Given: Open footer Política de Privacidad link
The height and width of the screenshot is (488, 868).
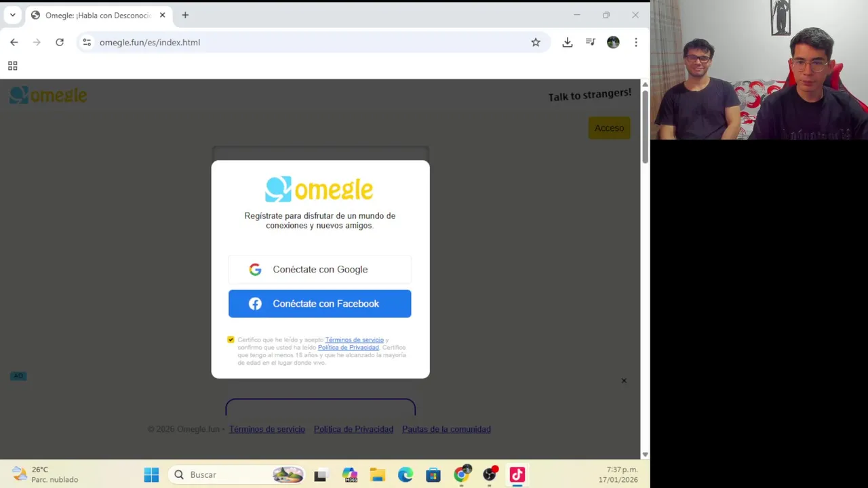Looking at the screenshot, I should click(353, 429).
